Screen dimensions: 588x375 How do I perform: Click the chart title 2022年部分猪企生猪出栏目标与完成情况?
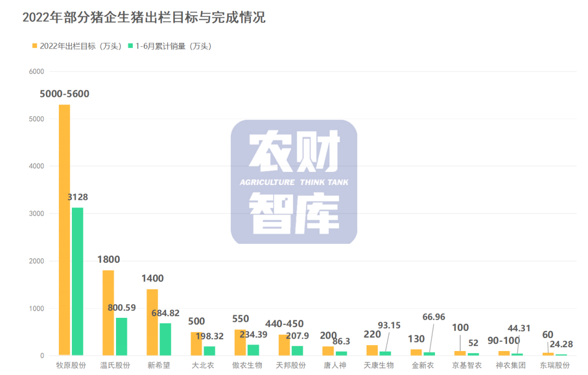[144, 17]
